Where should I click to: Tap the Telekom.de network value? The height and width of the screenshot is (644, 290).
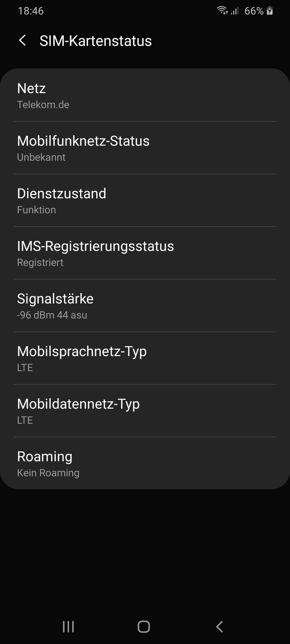[43, 105]
